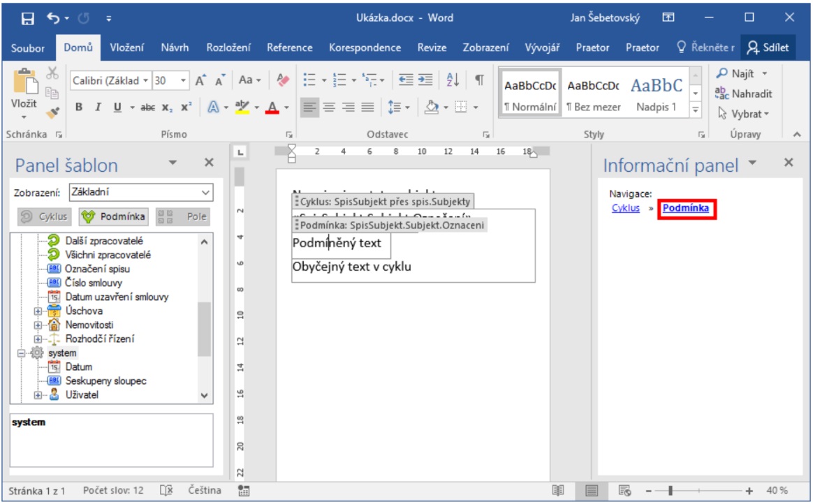
Task: Open the Vložení ribbon tab
Action: coord(126,47)
